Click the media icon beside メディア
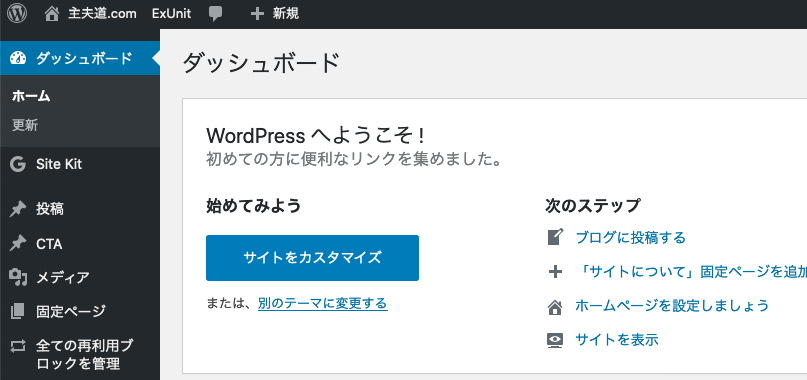Viewport: 807px width, 380px height. (17, 278)
